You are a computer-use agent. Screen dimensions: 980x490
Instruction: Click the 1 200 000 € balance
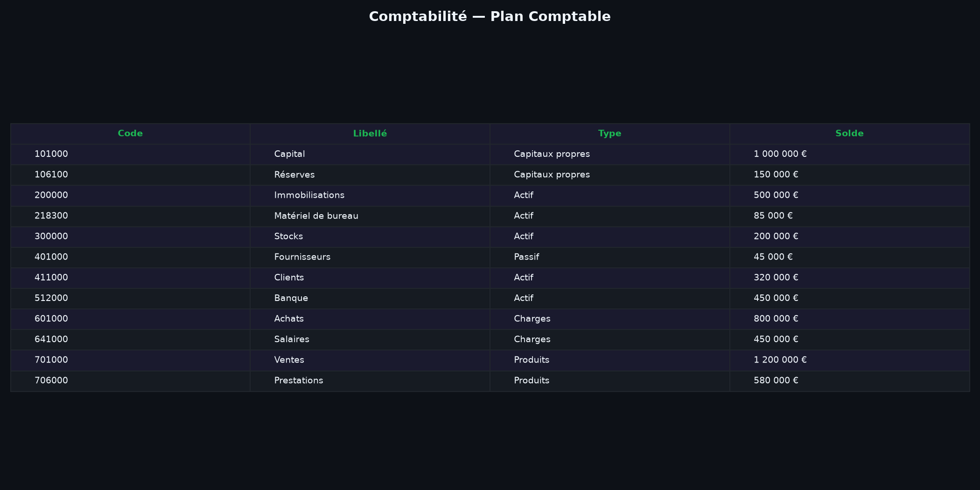(780, 360)
